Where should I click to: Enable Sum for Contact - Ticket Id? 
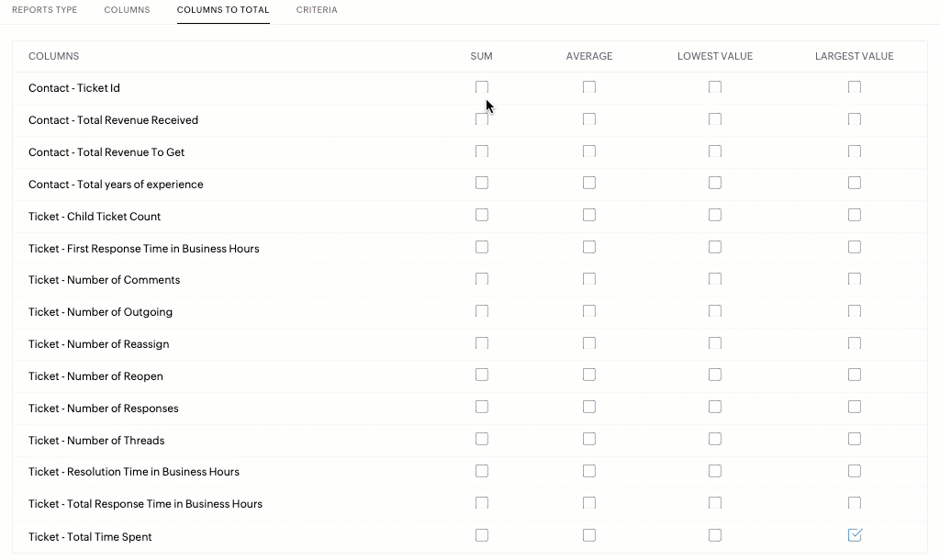[x=482, y=87]
